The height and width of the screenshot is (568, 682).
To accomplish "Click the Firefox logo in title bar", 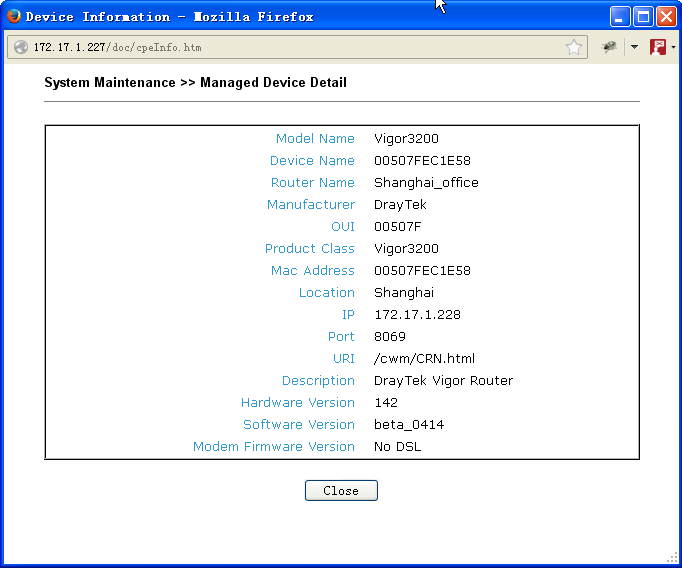I will click(x=14, y=16).
